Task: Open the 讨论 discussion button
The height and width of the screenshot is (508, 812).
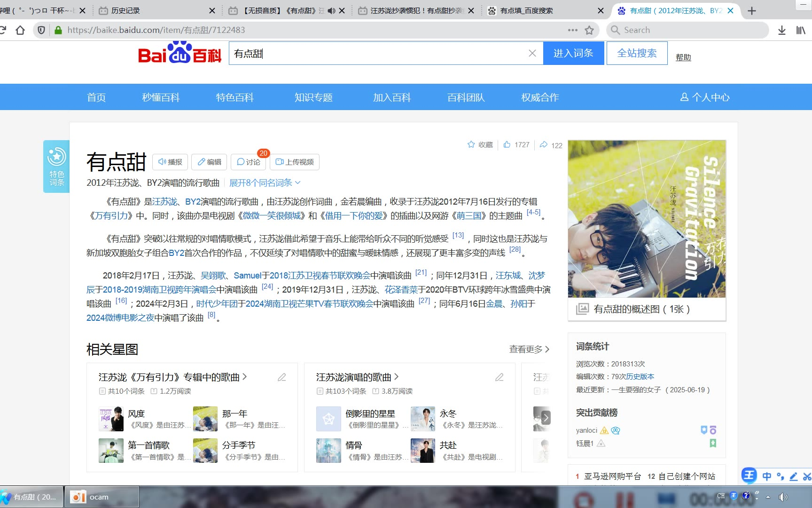Action: click(x=248, y=162)
